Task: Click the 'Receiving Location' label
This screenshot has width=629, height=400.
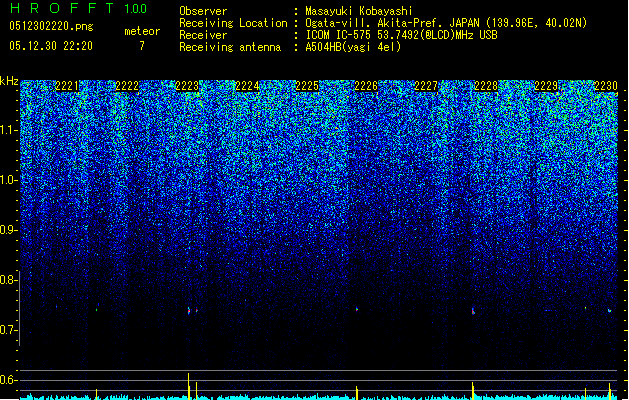Action: point(233,23)
